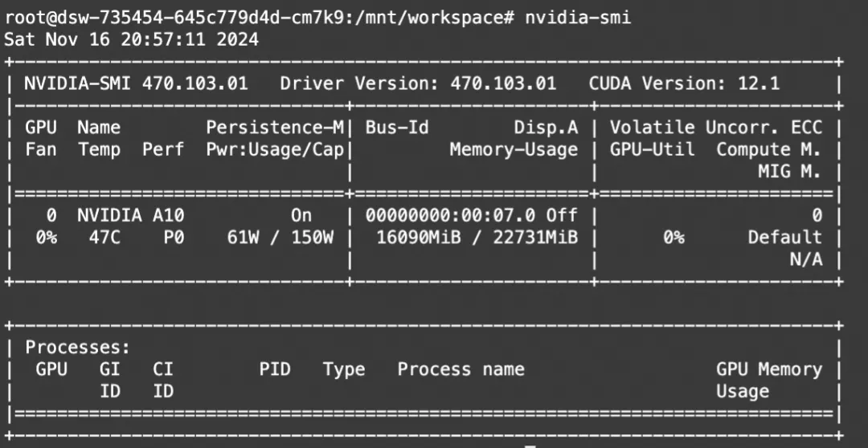
Task: Click the CUDA Version 12.1 text
Action: (x=684, y=83)
